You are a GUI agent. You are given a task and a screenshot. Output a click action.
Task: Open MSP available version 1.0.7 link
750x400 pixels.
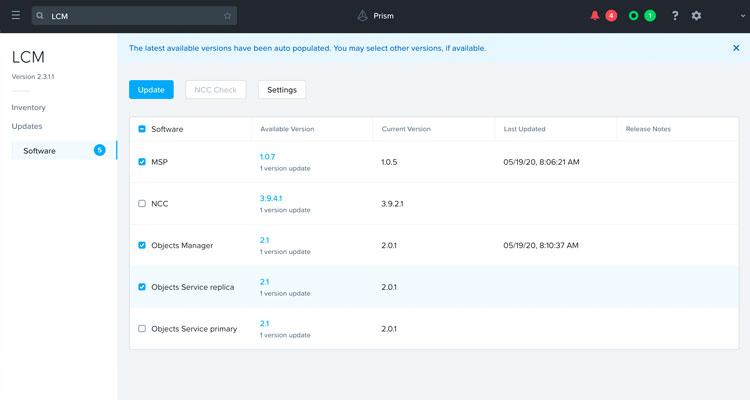point(267,157)
